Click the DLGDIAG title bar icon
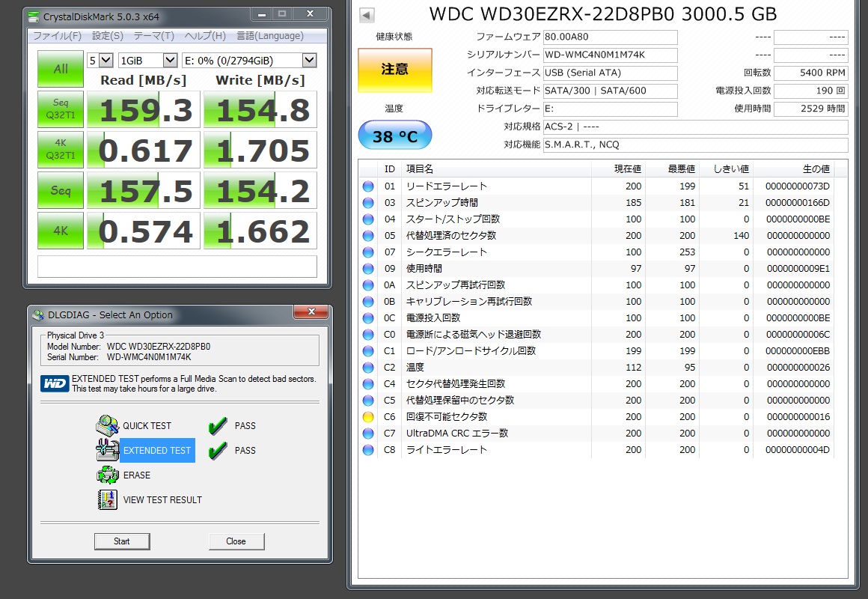Image resolution: width=868 pixels, height=599 pixels. [x=38, y=314]
